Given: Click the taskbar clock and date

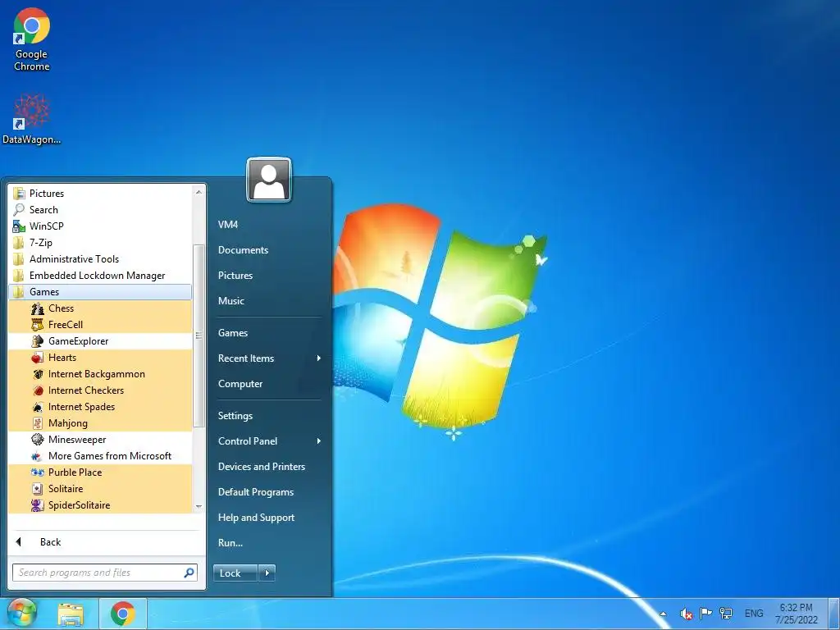Looking at the screenshot, I should pyautogui.click(x=796, y=614).
